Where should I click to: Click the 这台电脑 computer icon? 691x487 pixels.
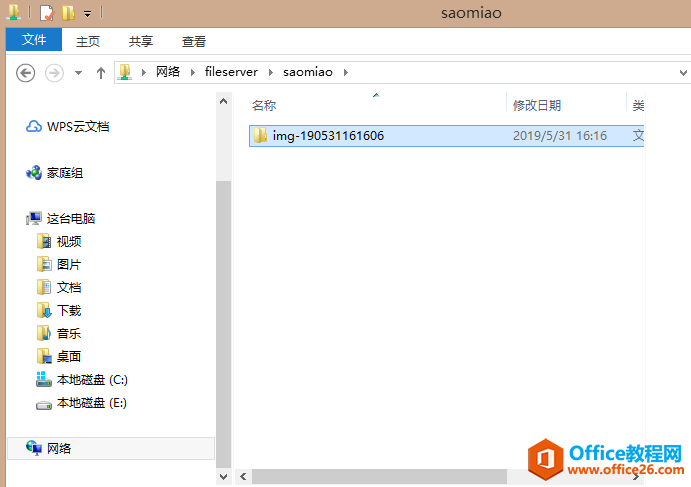coord(34,218)
